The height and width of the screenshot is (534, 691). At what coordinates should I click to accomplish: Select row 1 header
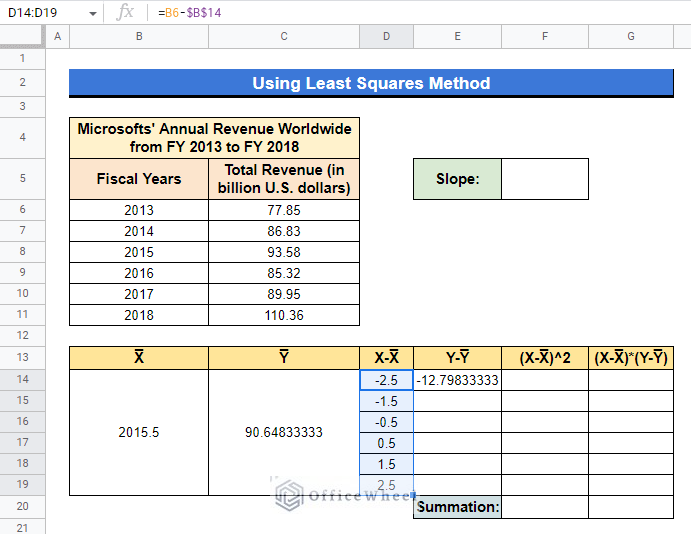[22, 59]
